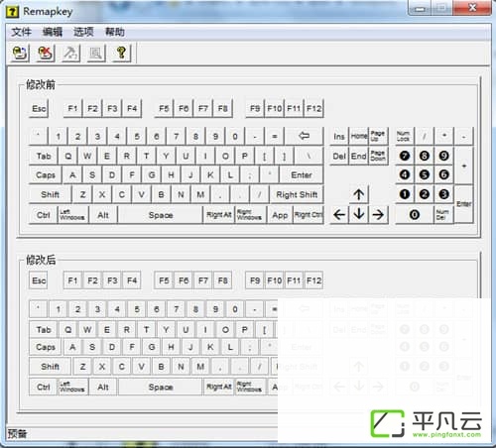Click the greyed-out fourth toolbar icon
The width and height of the screenshot is (496, 448).
tap(96, 53)
